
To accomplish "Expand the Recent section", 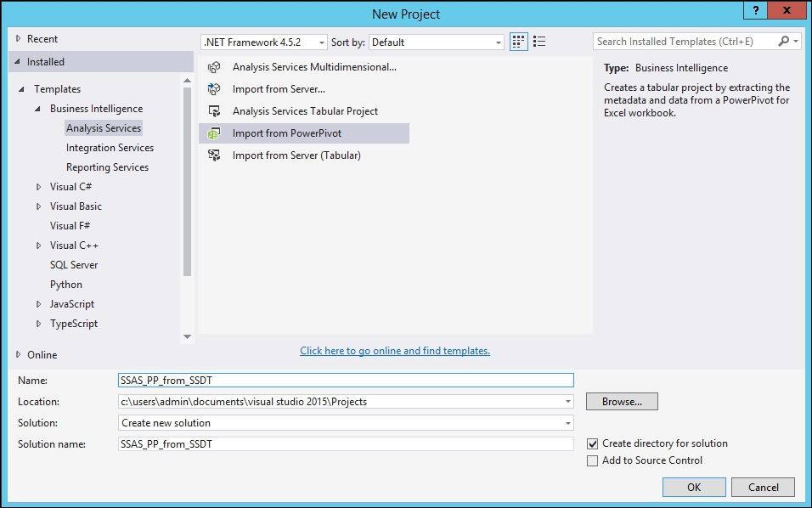I will [18, 38].
